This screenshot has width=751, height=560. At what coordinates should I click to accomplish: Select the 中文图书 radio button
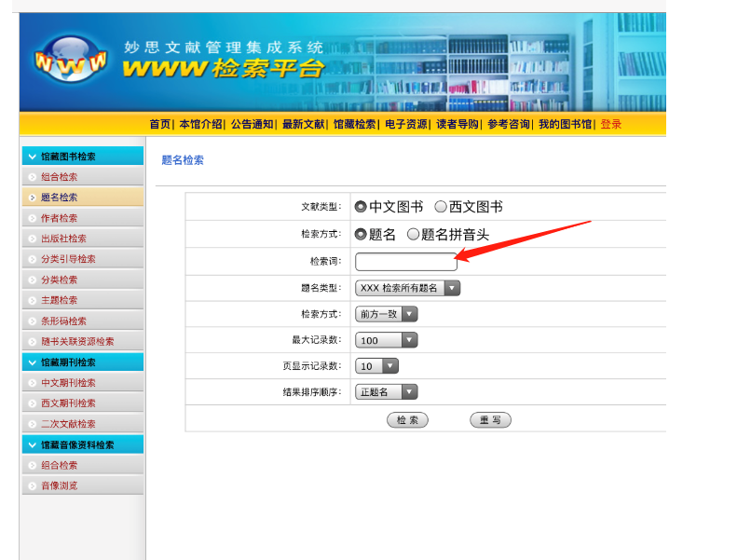(361, 207)
